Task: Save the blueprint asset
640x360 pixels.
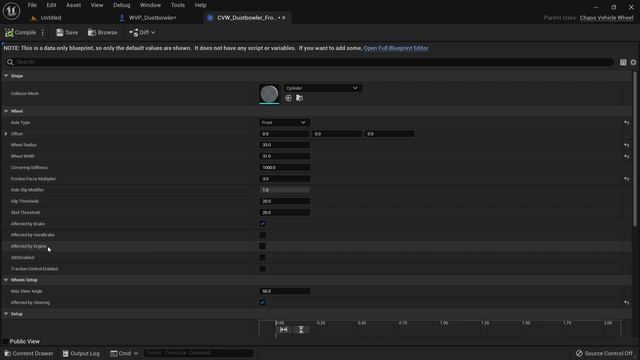Action: pyautogui.click(x=67, y=32)
